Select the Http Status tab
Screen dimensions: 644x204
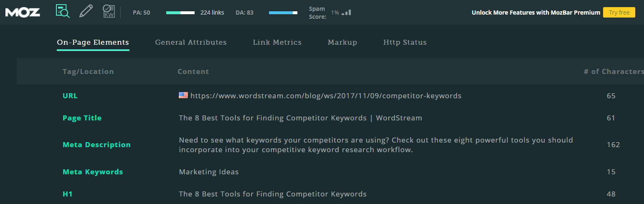(x=405, y=42)
